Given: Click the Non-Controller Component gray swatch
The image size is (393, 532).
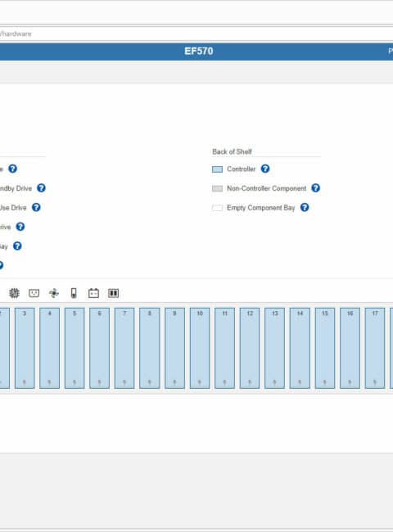Looking at the screenshot, I should pyautogui.click(x=217, y=188).
